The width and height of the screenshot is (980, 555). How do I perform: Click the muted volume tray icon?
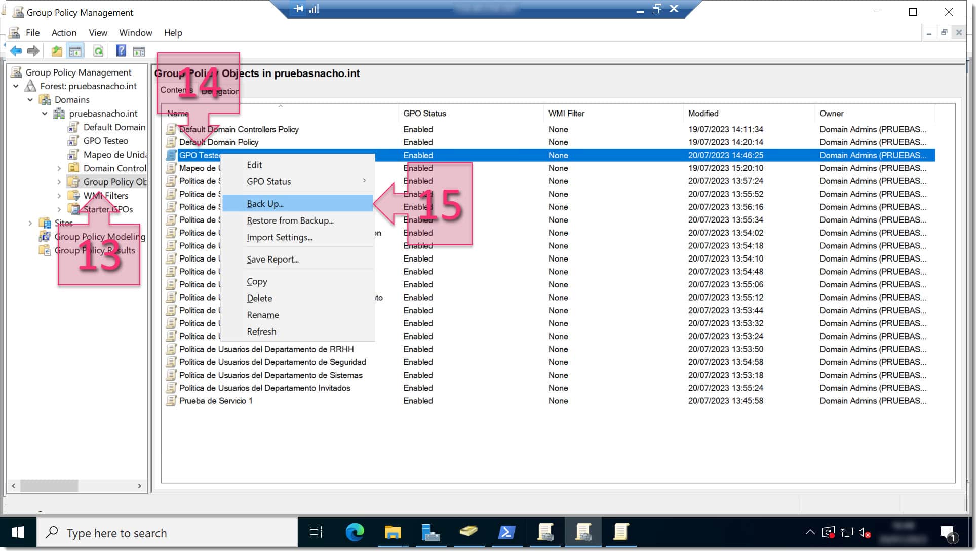point(864,533)
